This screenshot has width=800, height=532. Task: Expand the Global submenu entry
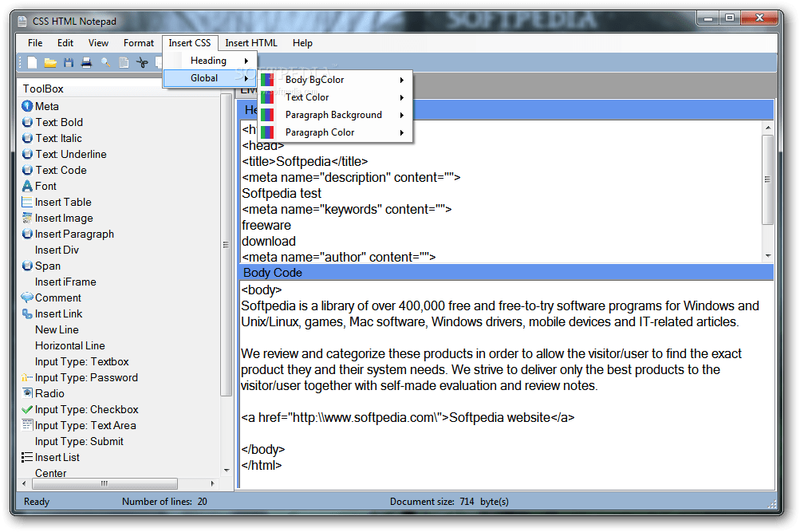[211, 78]
